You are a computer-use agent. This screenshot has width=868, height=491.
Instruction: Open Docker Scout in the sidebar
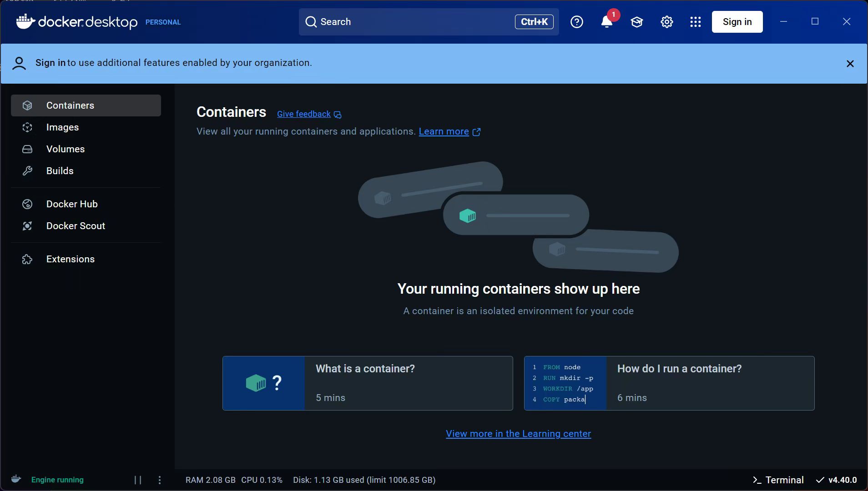pos(86,226)
